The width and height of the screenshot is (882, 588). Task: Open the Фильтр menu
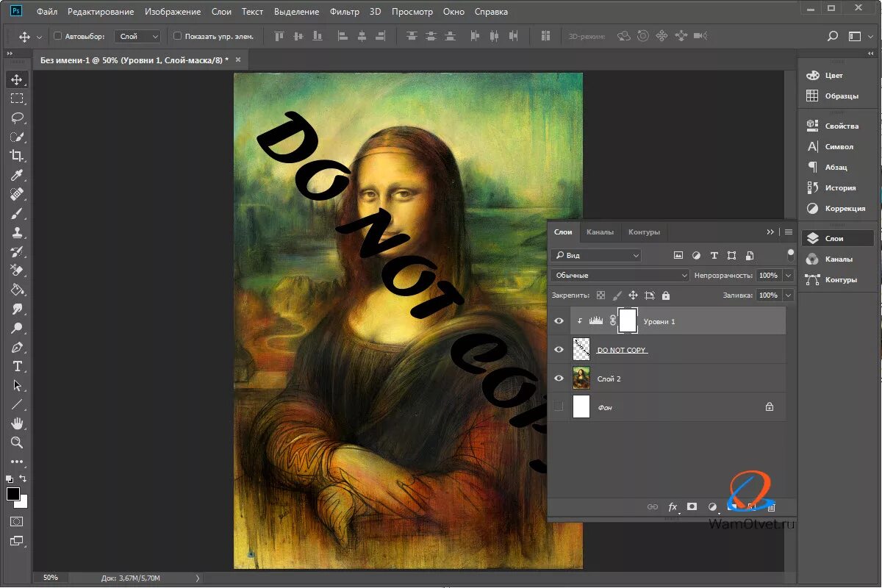click(x=345, y=12)
